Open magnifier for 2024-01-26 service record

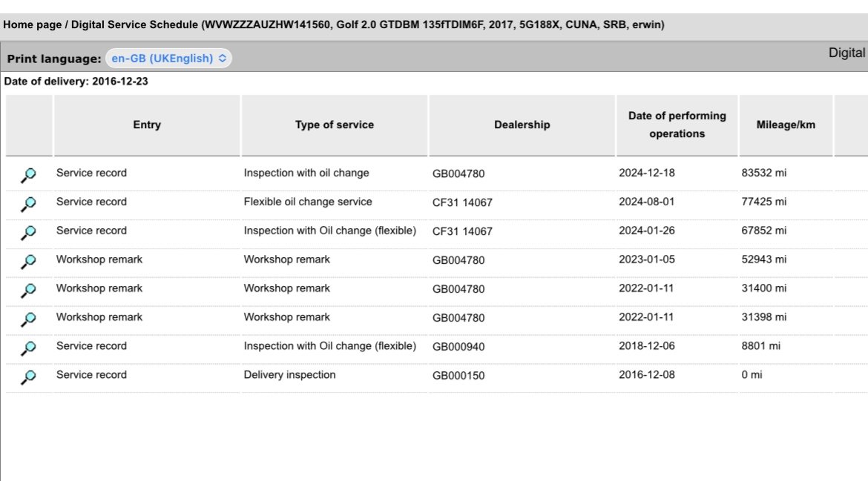pos(28,232)
